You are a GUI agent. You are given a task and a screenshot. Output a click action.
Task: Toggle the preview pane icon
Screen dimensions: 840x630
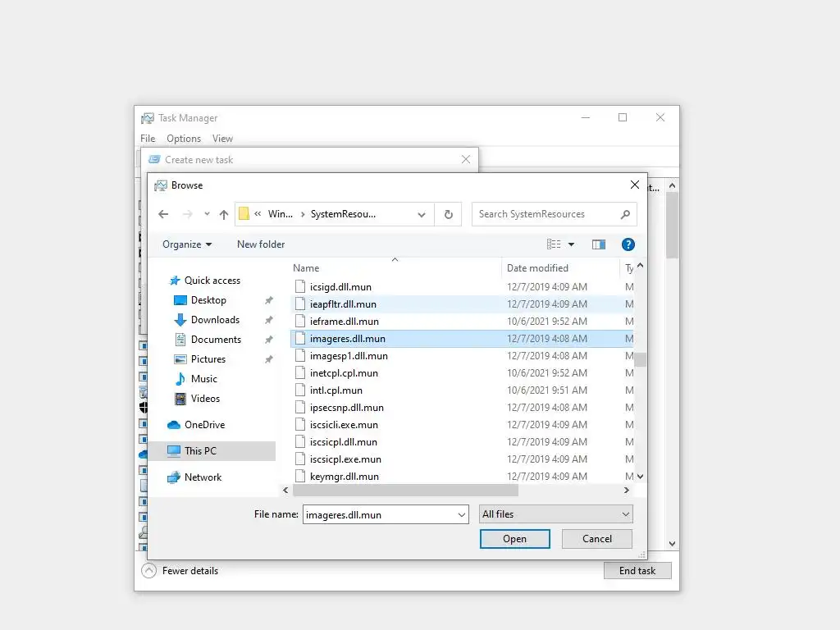click(599, 244)
